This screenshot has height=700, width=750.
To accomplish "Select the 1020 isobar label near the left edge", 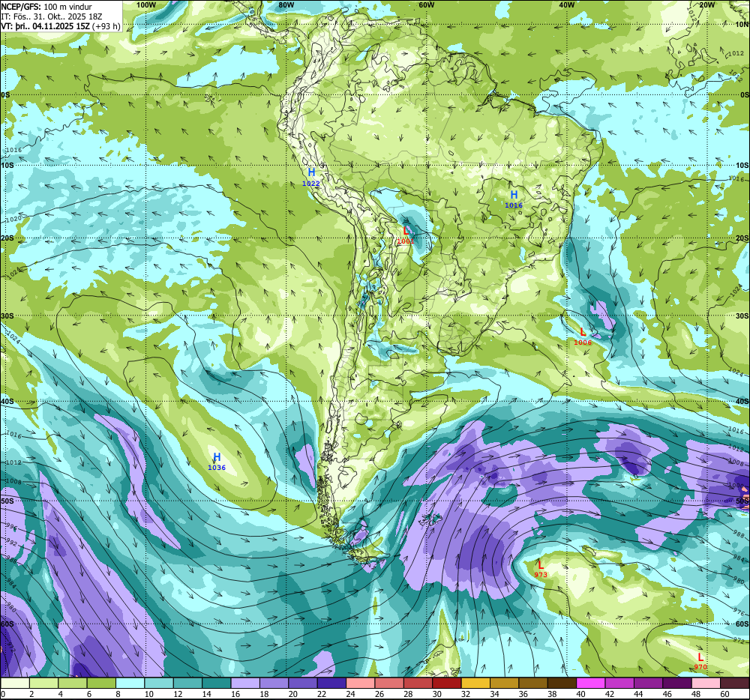I will (x=13, y=219).
